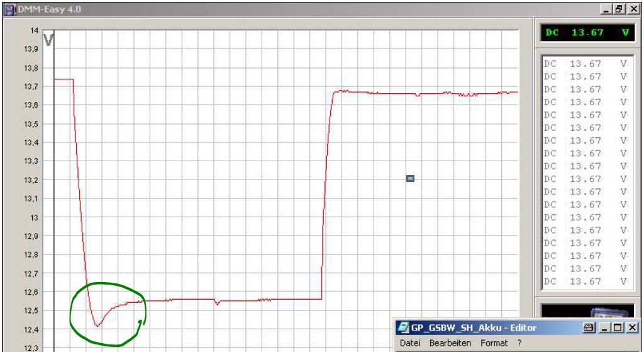This screenshot has height=352, width=644.
Task: Restore down the DMM-Easy window
Action: (619, 10)
